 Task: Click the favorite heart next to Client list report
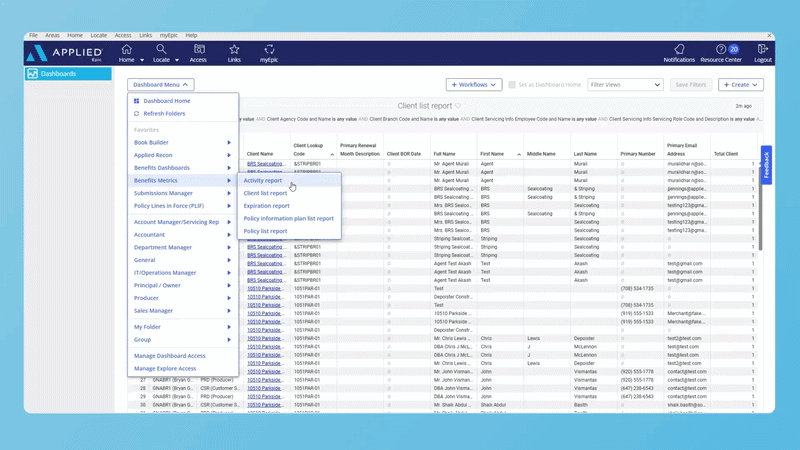458,106
